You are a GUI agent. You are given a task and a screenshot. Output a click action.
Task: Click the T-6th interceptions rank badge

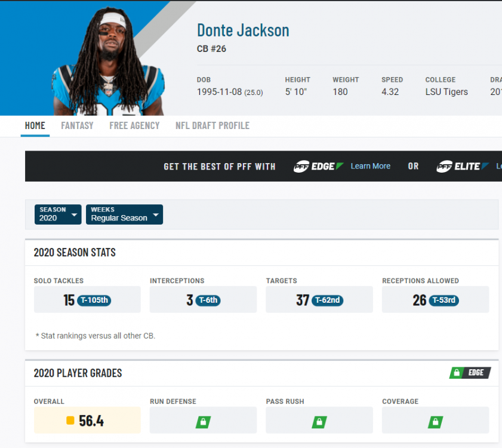[x=208, y=300]
